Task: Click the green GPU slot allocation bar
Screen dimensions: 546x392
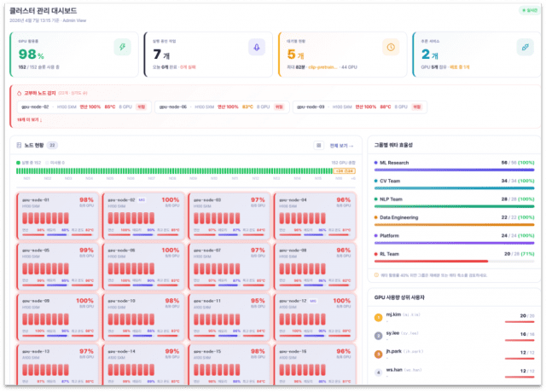Action: pos(174,171)
